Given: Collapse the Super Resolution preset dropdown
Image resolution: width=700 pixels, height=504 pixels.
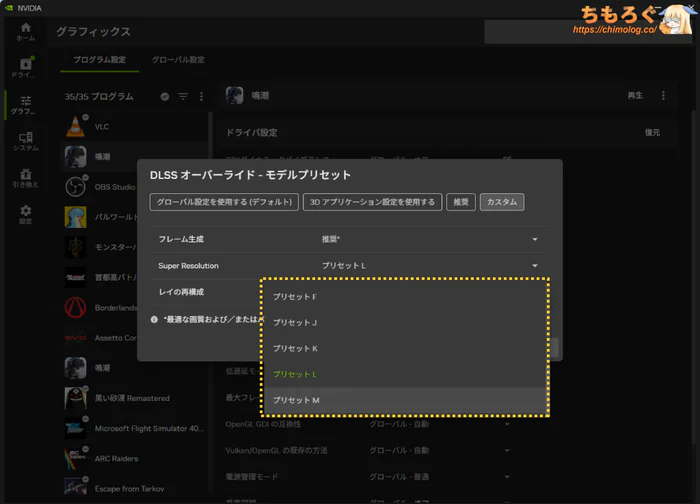Looking at the screenshot, I should click(x=535, y=266).
